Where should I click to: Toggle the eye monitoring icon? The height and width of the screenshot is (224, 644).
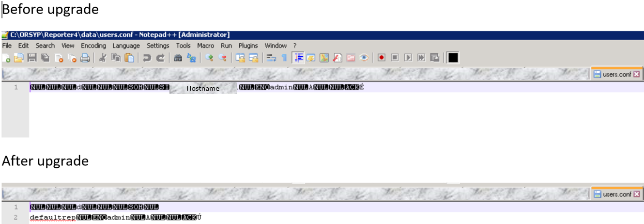click(364, 58)
